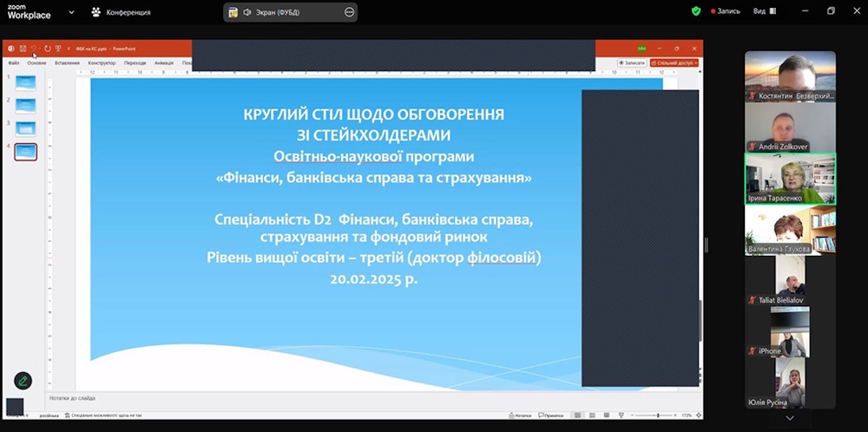This screenshot has height=432, width=868.
Task: Open the green annotation pencil button
Action: pyautogui.click(x=23, y=380)
